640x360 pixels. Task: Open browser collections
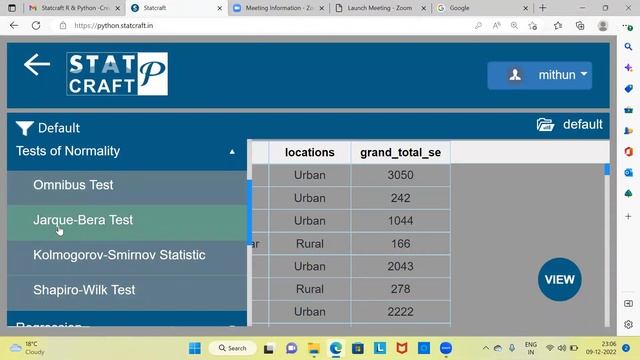click(x=580, y=26)
